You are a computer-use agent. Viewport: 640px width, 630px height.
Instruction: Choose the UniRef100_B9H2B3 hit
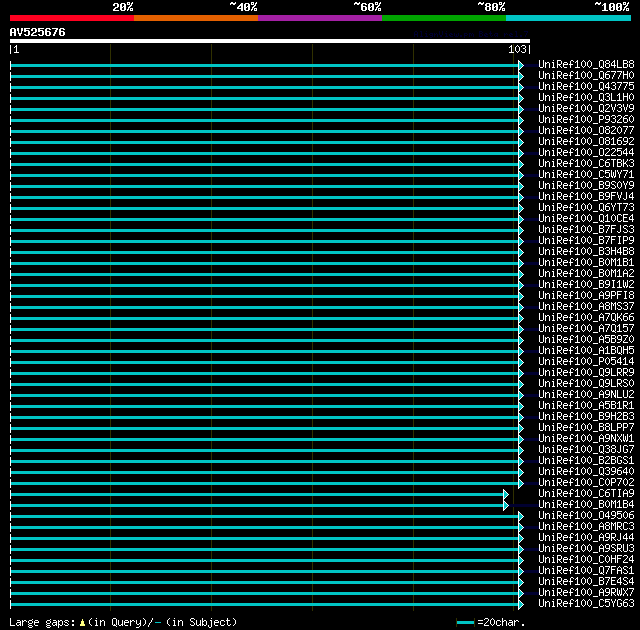[586, 417]
